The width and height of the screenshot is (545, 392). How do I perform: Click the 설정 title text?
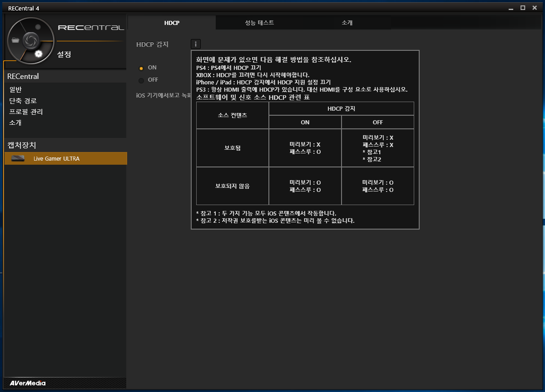coord(64,54)
